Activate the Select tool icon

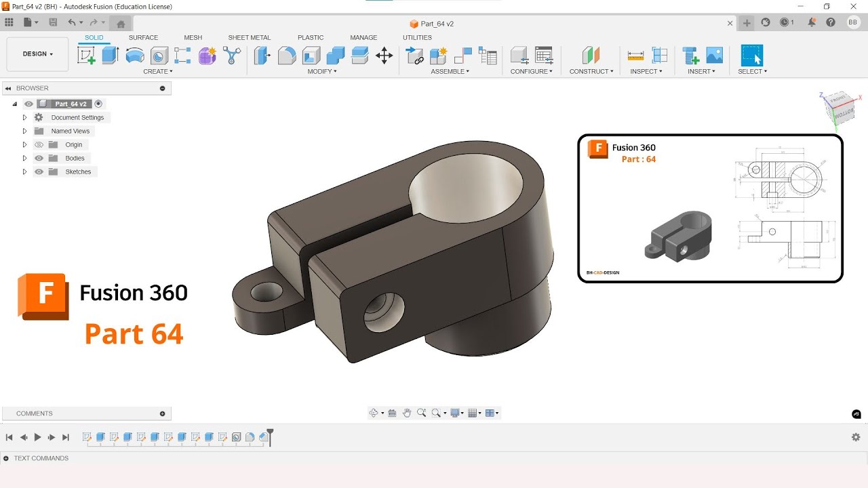(x=752, y=55)
